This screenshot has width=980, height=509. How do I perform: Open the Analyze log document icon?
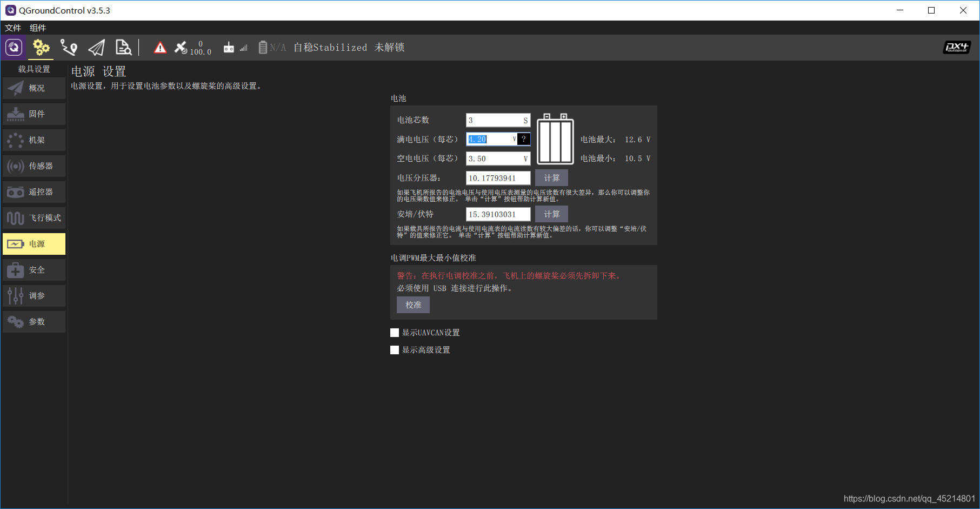pyautogui.click(x=123, y=48)
